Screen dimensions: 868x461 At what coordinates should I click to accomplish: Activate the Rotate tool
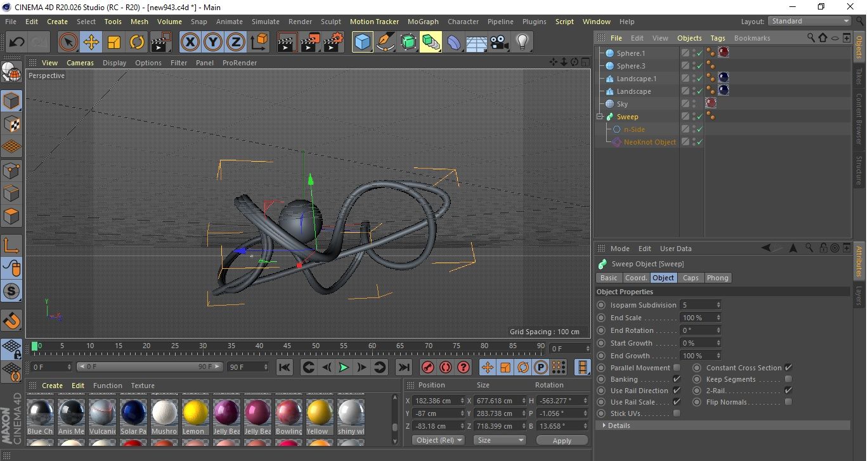(x=137, y=42)
